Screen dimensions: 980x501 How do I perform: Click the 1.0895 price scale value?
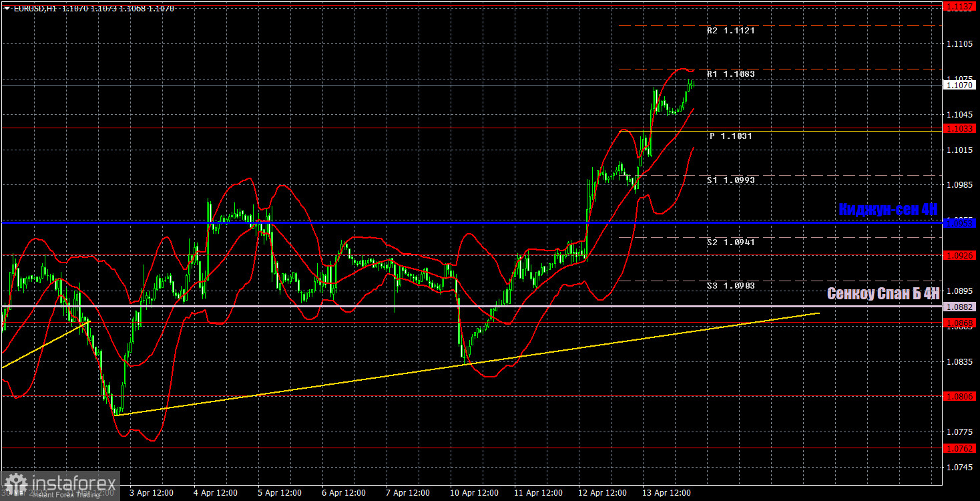[x=959, y=291]
